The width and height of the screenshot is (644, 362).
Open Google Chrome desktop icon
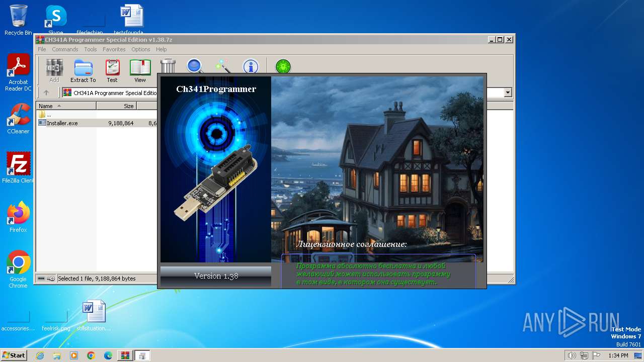pos(18,269)
